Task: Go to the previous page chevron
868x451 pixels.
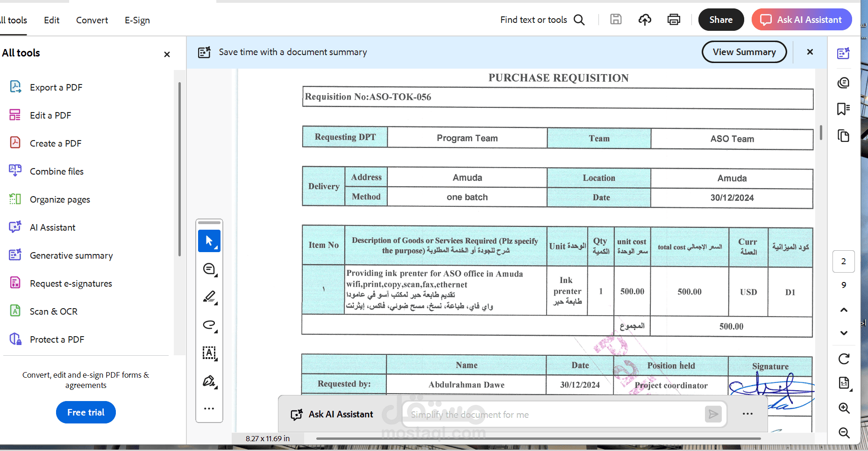Action: tap(844, 310)
